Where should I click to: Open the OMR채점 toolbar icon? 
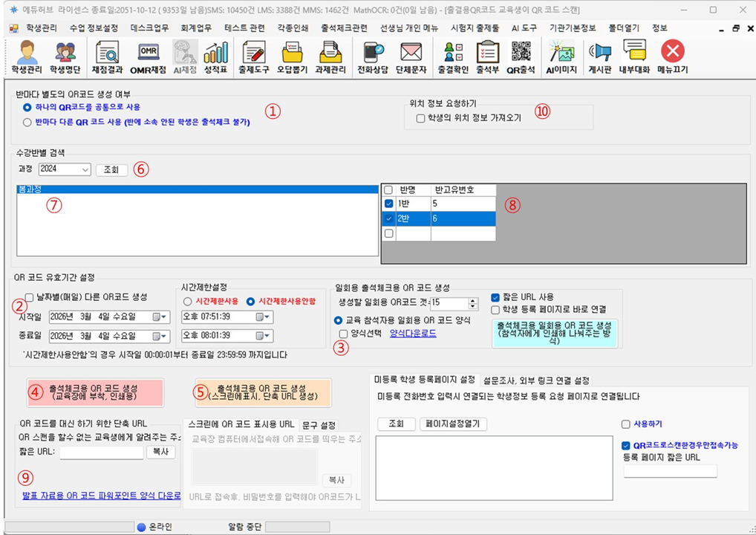click(148, 56)
